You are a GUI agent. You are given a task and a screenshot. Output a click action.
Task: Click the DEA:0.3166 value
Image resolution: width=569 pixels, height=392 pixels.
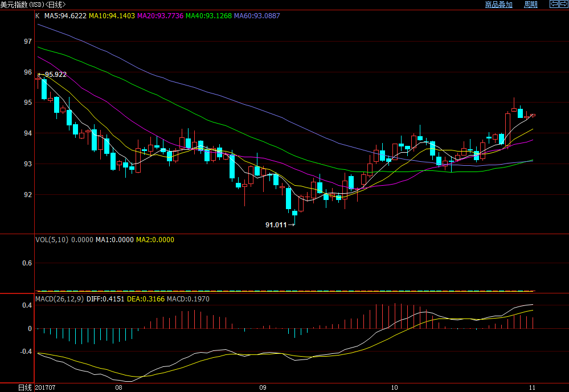click(145, 299)
